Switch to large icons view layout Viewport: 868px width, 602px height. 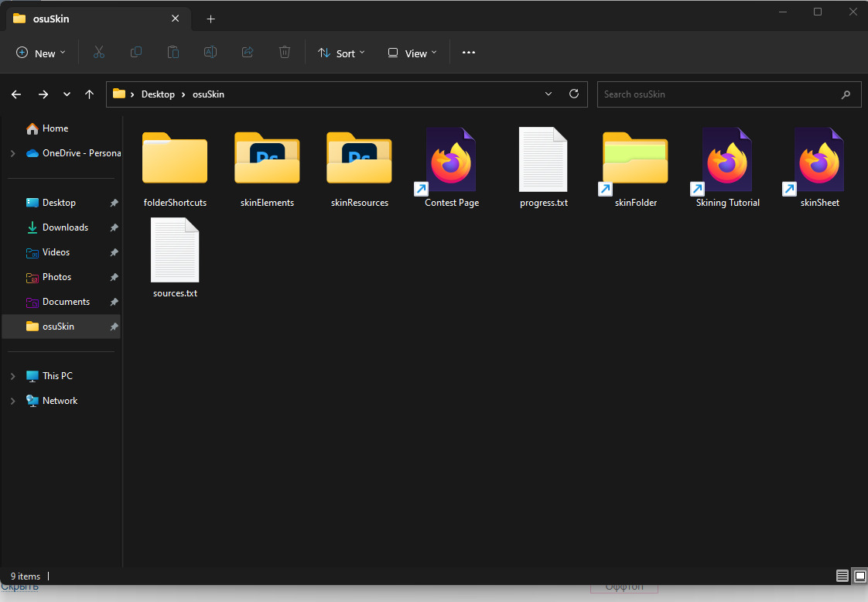[859, 576]
